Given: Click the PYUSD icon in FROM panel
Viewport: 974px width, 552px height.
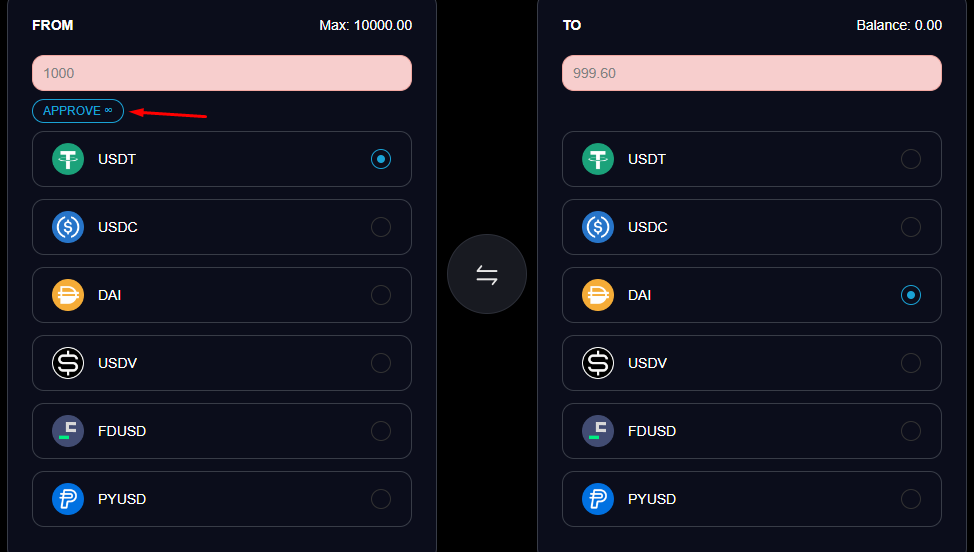Looking at the screenshot, I should point(68,499).
